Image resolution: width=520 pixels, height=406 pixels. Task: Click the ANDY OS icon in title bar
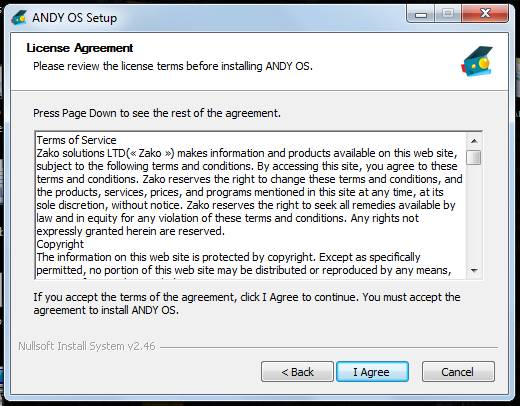tap(19, 18)
